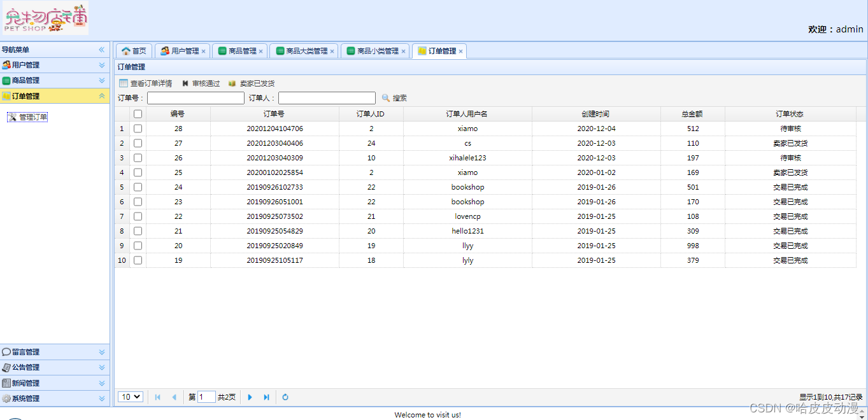The height and width of the screenshot is (420, 868).
Task: Check the row for order 20190926051001
Action: click(138, 202)
